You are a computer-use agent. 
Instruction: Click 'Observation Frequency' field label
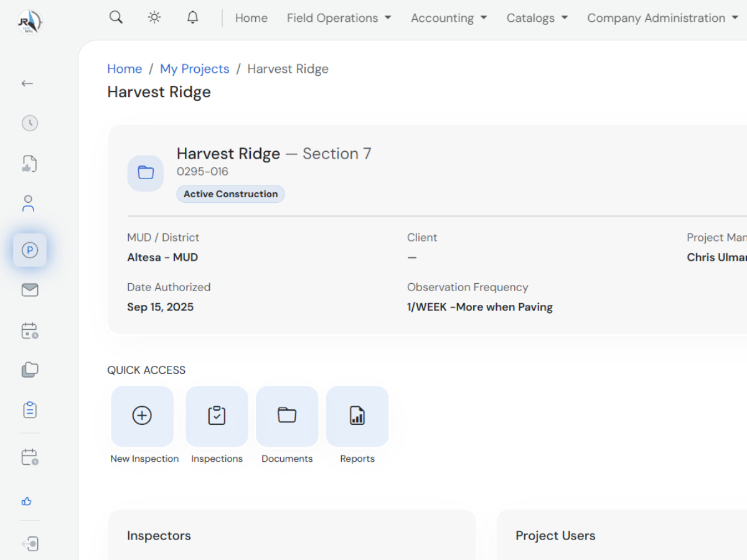(467, 287)
